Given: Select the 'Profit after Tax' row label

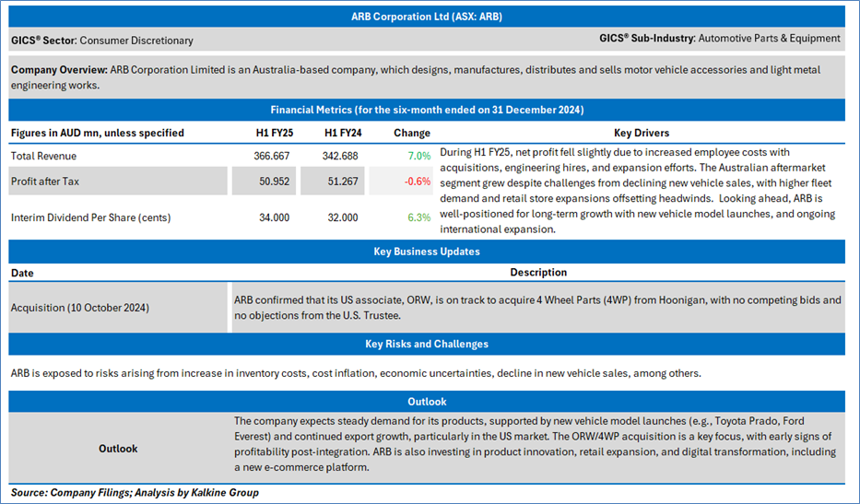Looking at the screenshot, I should click(x=45, y=181).
